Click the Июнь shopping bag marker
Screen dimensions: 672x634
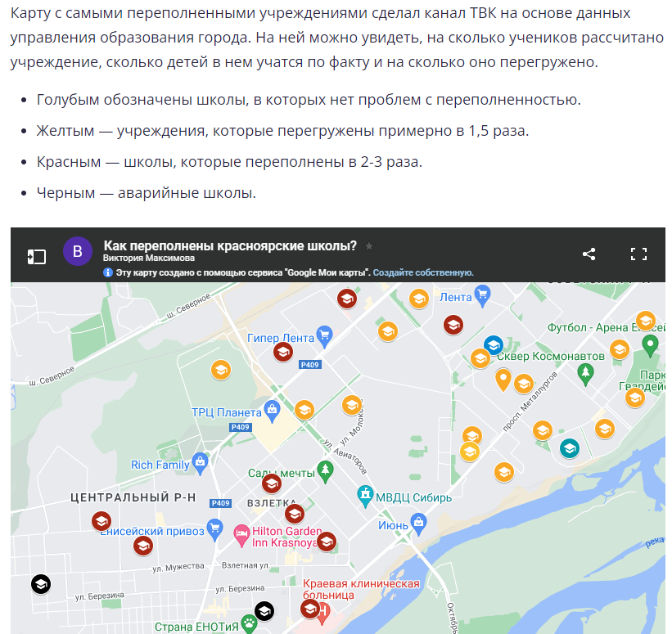pyautogui.click(x=419, y=524)
